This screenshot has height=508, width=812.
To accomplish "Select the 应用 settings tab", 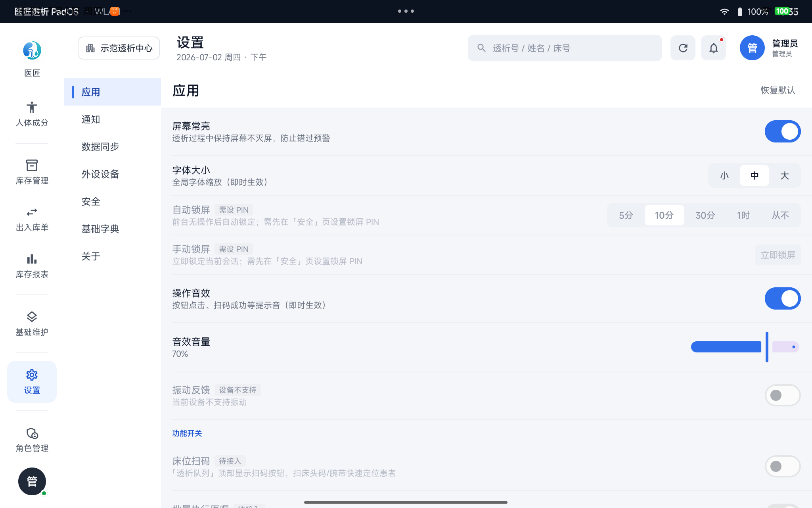I will pyautogui.click(x=112, y=92).
